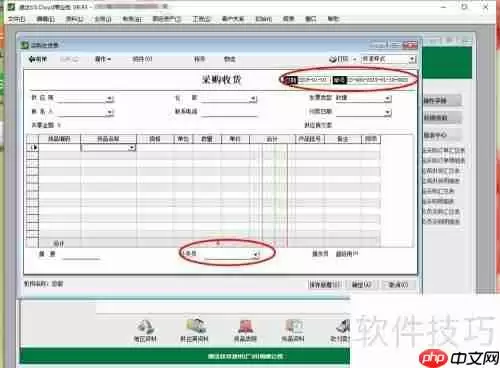Click the 报表 menu item
The image size is (500, 368).
point(288,19)
